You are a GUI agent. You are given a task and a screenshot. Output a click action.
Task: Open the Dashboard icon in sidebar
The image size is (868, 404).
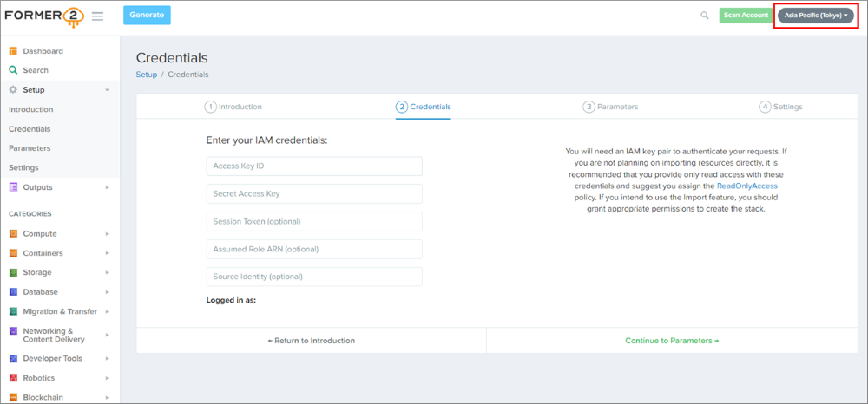13,51
